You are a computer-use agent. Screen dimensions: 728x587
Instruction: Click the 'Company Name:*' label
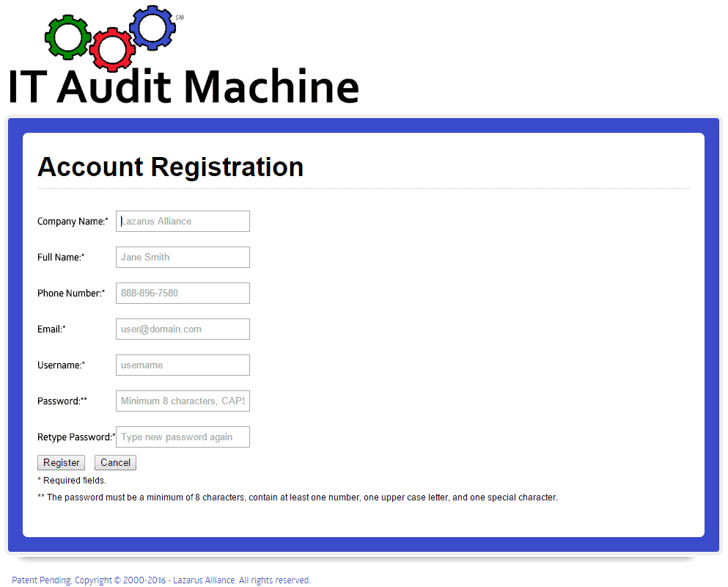[73, 222]
